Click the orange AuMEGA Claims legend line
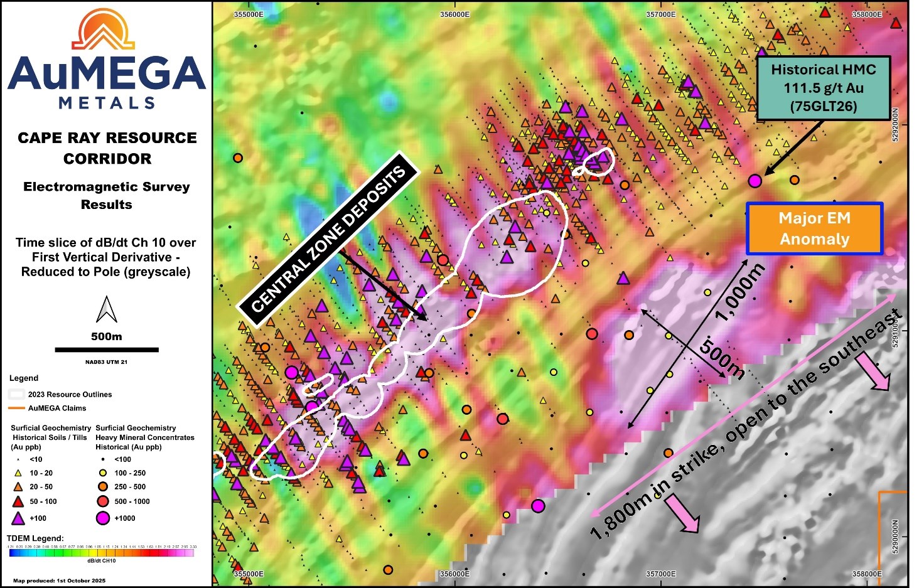 [17, 409]
